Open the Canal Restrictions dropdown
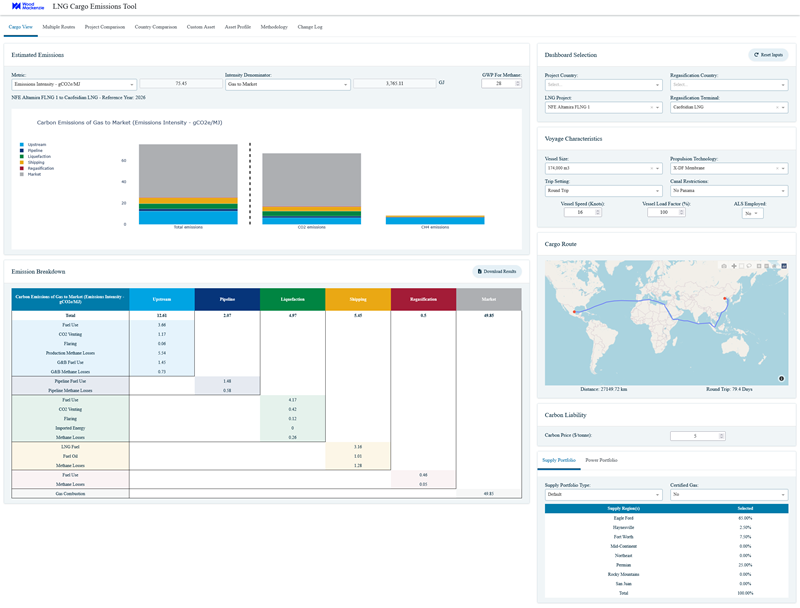This screenshot has width=800, height=608. [x=728, y=191]
